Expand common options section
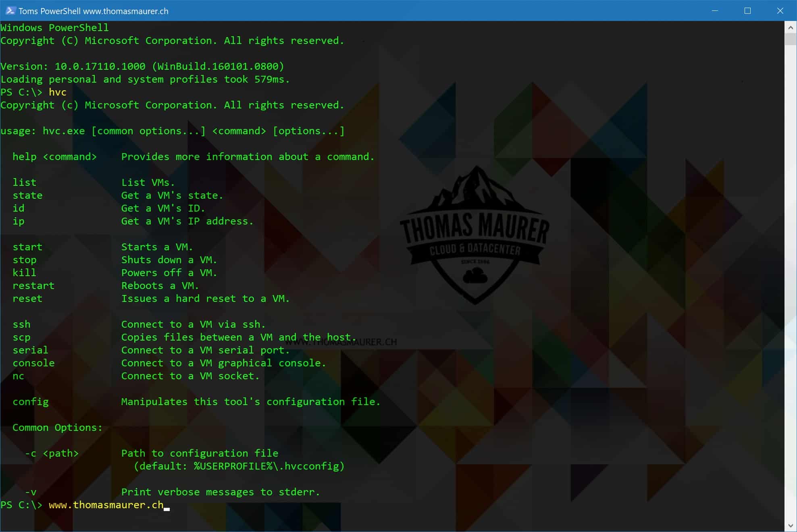 coord(58,427)
